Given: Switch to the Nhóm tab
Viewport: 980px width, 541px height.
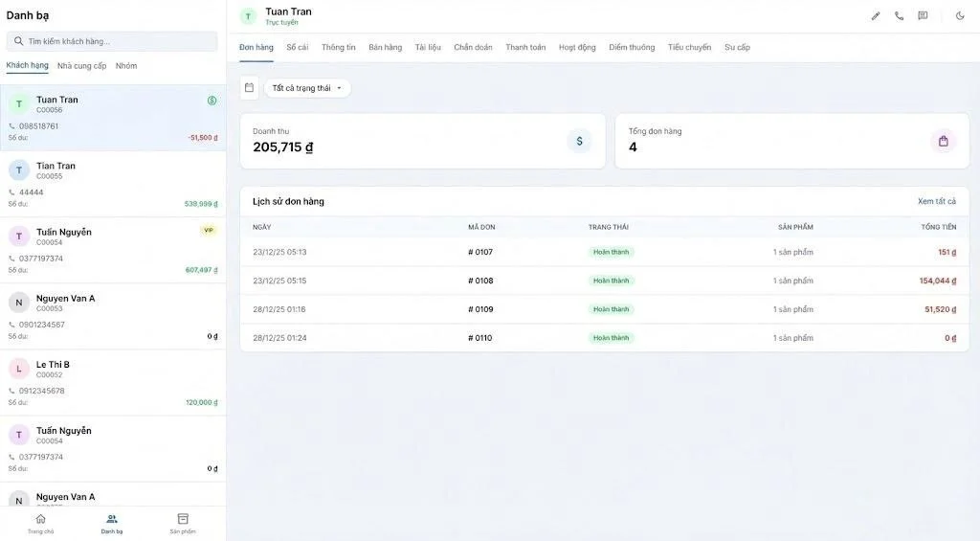Looking at the screenshot, I should click(x=126, y=66).
